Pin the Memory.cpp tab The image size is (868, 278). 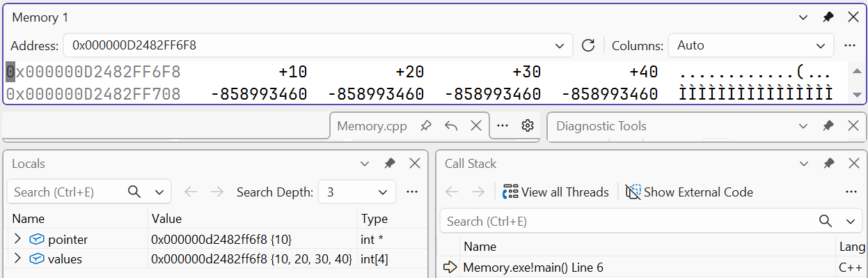pyautogui.click(x=426, y=126)
